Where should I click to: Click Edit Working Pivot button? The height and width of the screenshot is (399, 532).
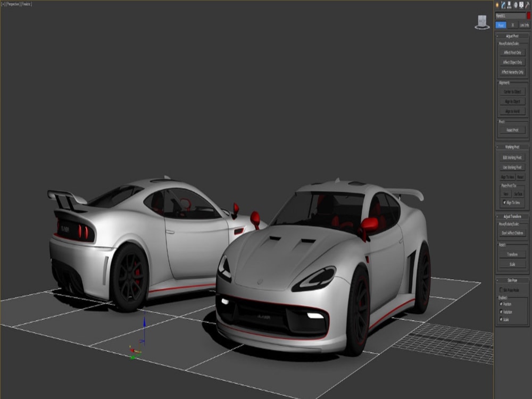(x=512, y=157)
